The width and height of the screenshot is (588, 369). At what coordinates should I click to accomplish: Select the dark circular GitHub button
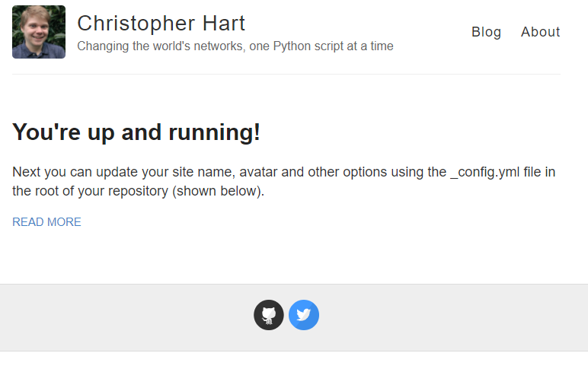point(268,315)
